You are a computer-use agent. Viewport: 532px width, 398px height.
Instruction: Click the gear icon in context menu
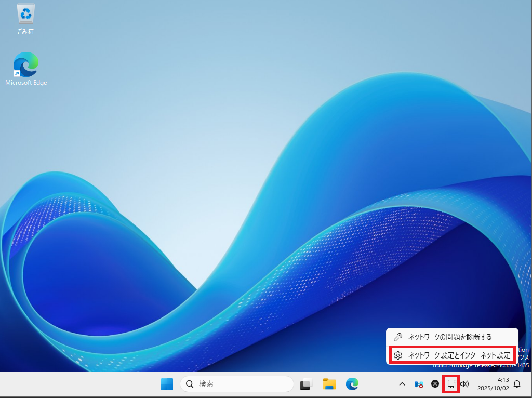398,355
